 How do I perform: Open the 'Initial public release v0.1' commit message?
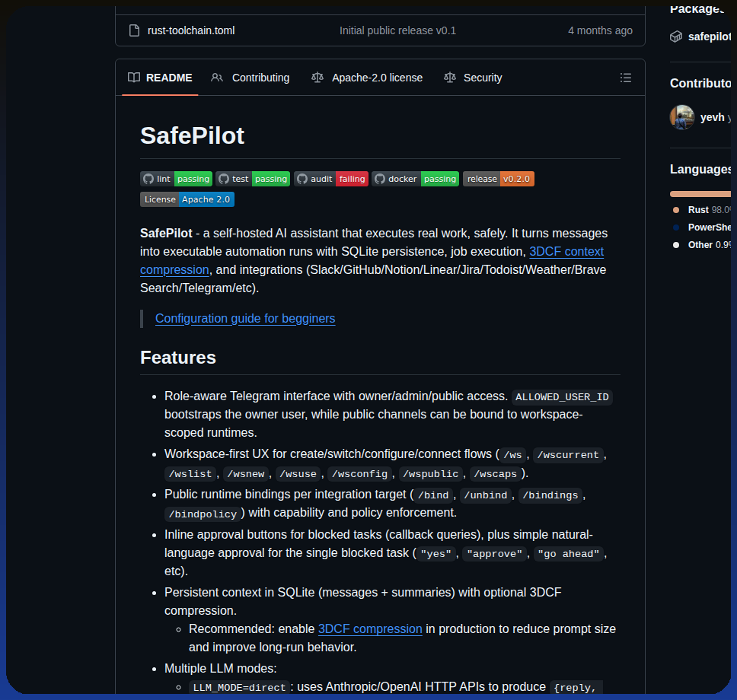(x=397, y=30)
